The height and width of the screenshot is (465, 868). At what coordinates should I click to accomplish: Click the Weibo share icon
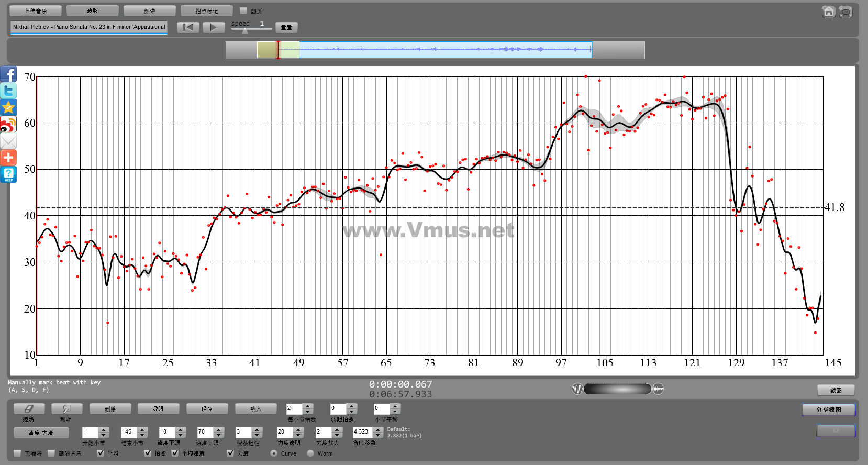pos(8,125)
